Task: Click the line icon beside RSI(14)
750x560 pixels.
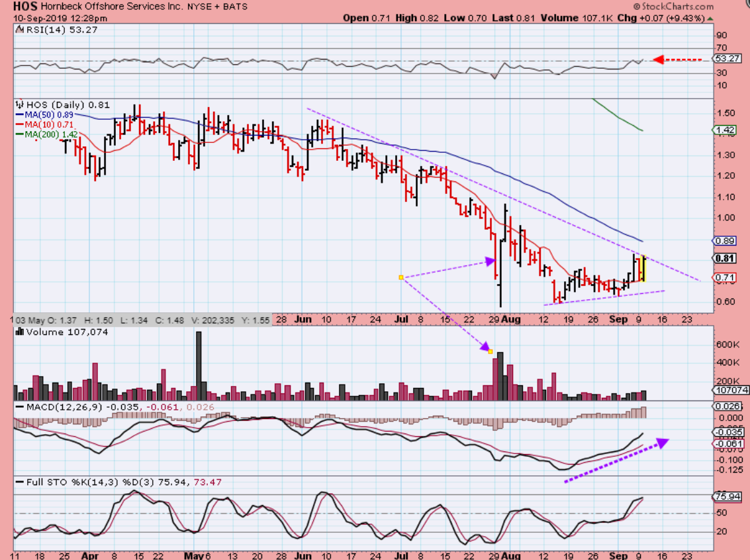Action: point(19,30)
